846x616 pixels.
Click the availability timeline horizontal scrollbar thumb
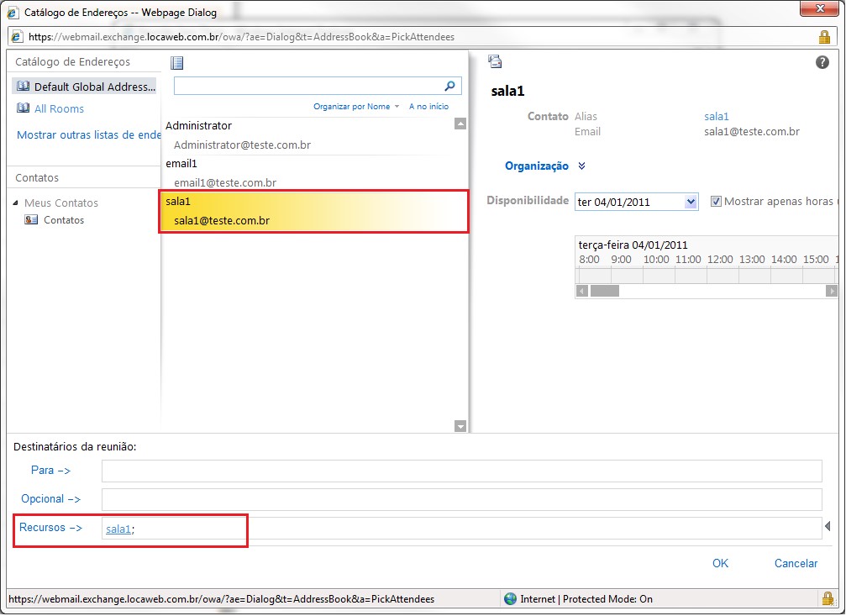coord(604,291)
